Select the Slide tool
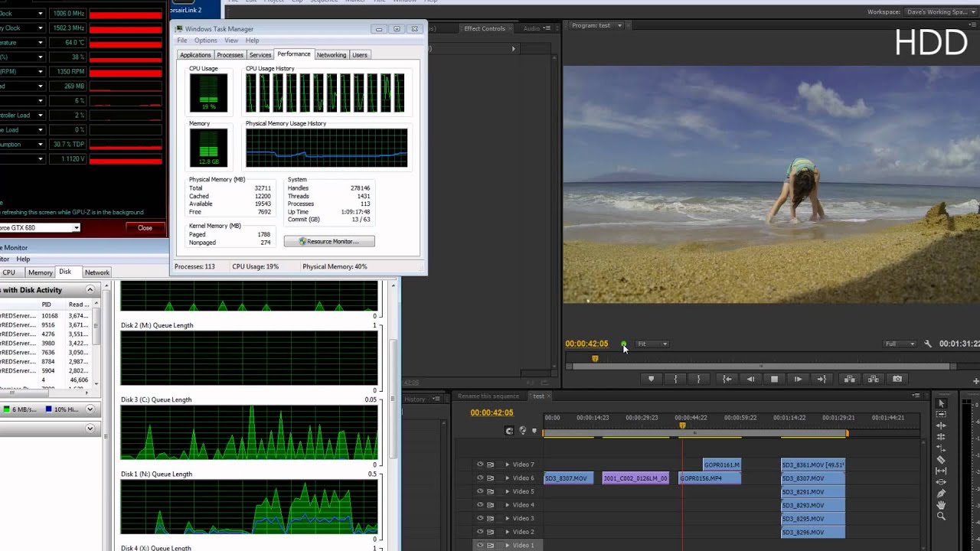The width and height of the screenshot is (980, 551). [x=942, y=483]
